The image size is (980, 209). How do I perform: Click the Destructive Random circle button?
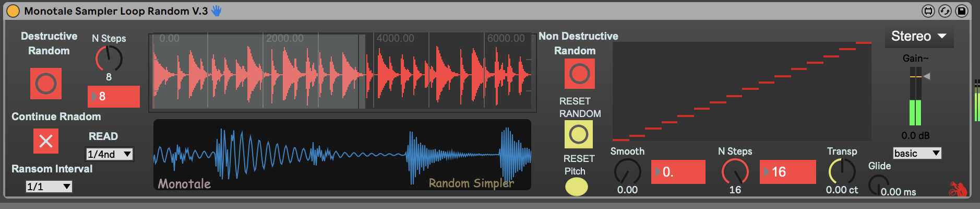click(46, 84)
